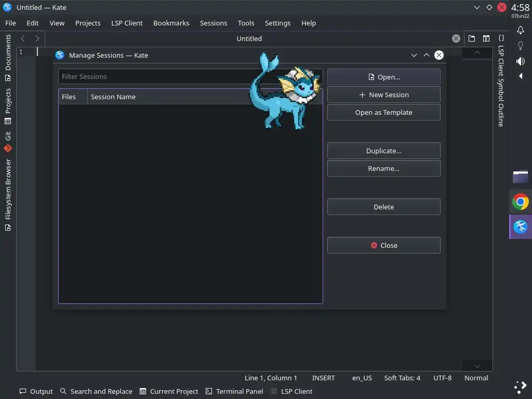Open the Git side panel
The height and width of the screenshot is (399, 532).
tap(8, 141)
